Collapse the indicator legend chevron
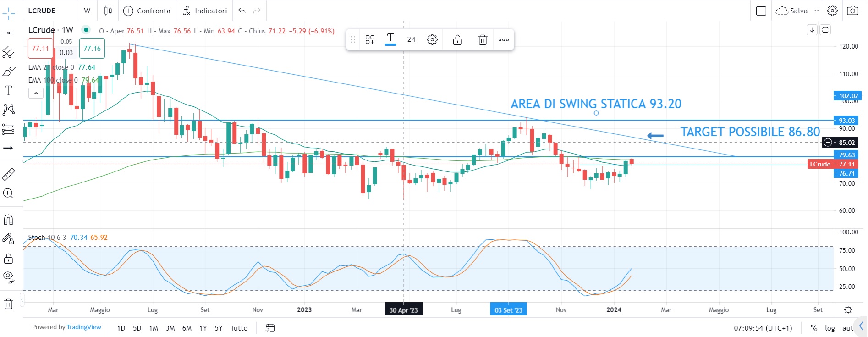868x337 pixels. (36, 94)
